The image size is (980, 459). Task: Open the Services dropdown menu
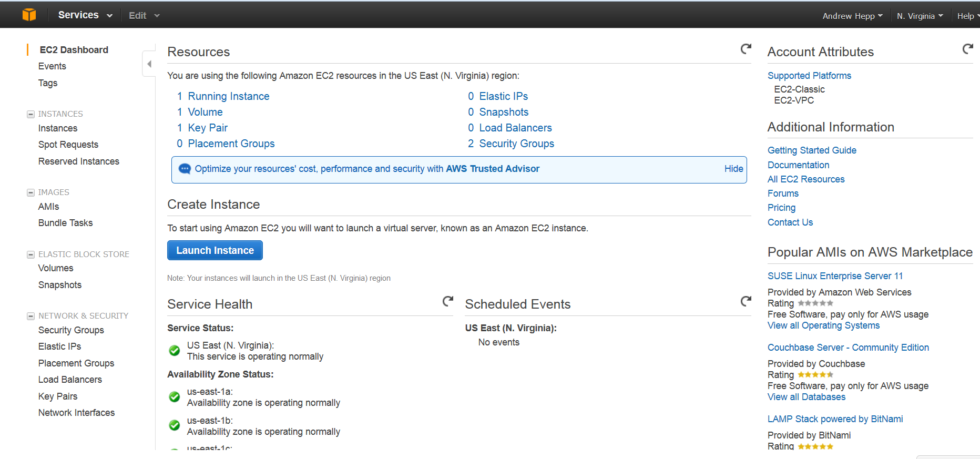(85, 15)
